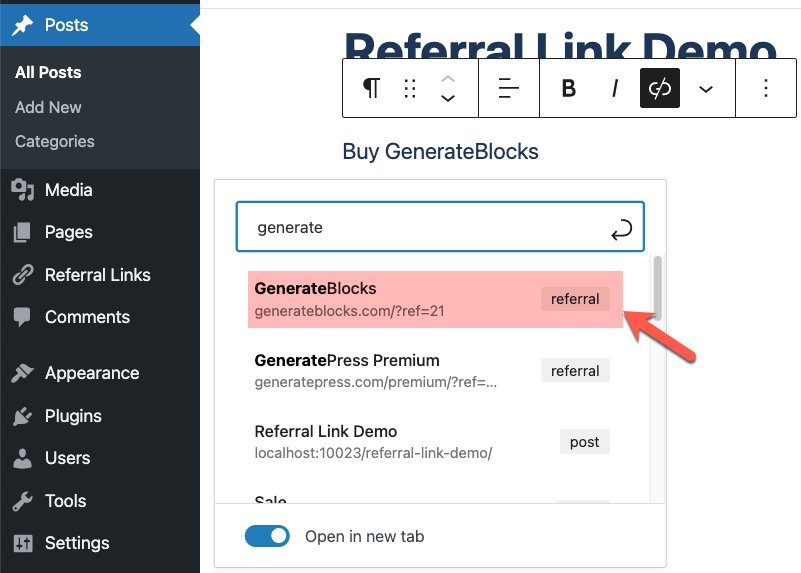801x573 pixels.
Task: Move block up with the up chevron
Action: (448, 78)
